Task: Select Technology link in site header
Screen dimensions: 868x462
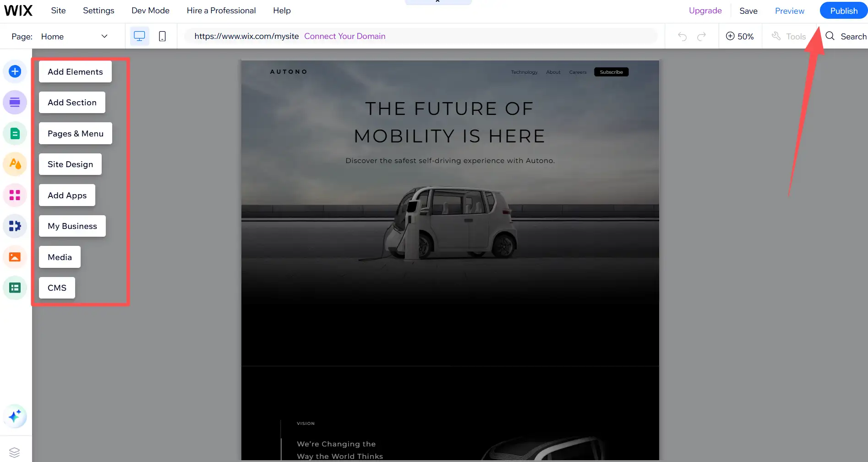Action: click(524, 72)
